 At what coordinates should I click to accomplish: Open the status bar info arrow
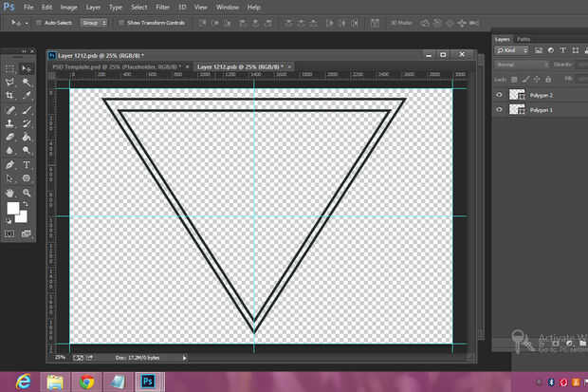point(184,358)
